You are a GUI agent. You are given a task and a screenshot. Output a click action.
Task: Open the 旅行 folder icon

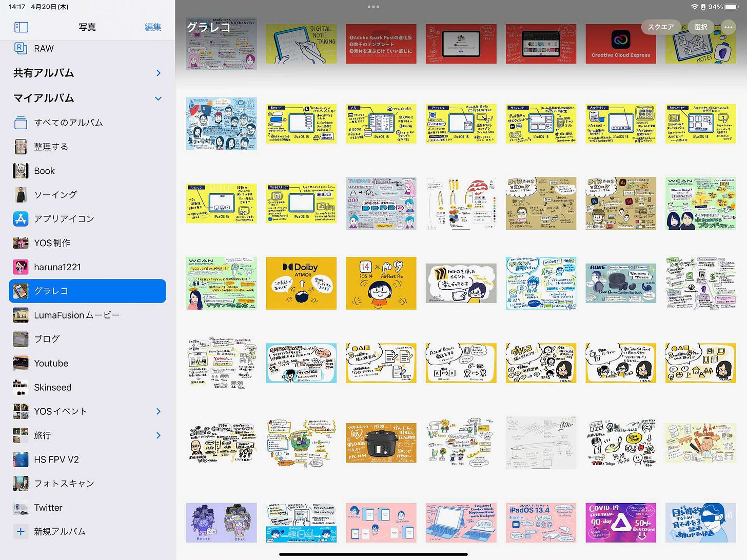click(x=21, y=435)
